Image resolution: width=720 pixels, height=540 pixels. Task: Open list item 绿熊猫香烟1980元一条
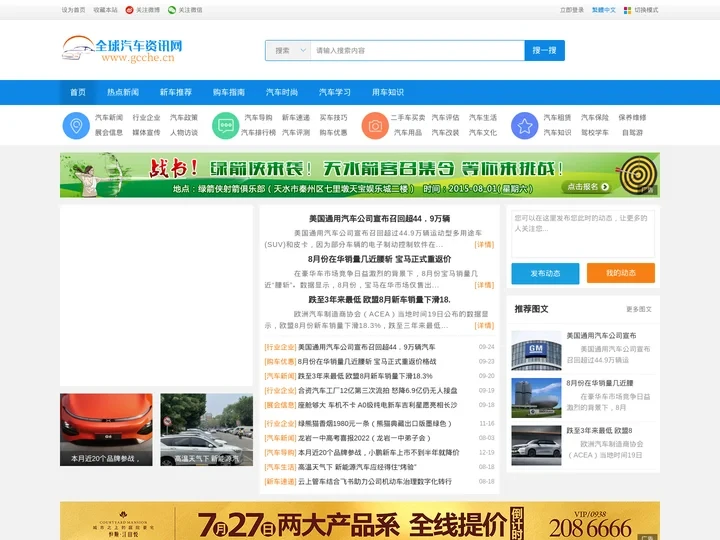tap(375, 423)
